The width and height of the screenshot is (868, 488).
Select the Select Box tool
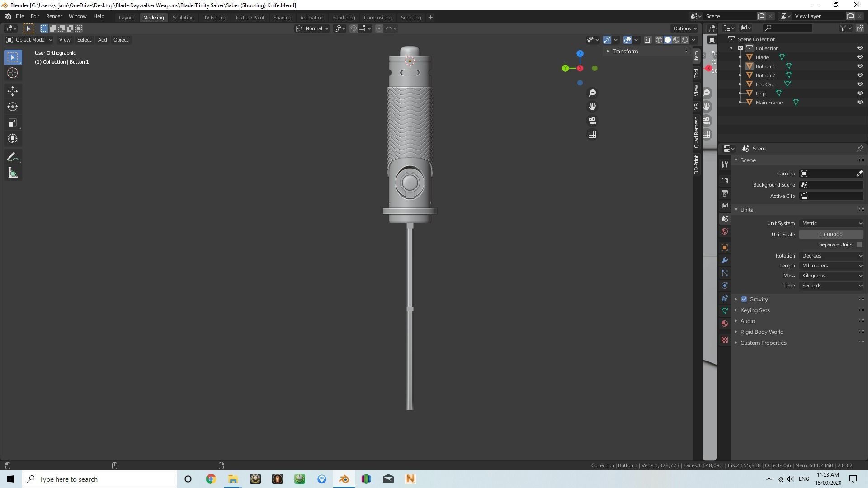click(x=13, y=57)
